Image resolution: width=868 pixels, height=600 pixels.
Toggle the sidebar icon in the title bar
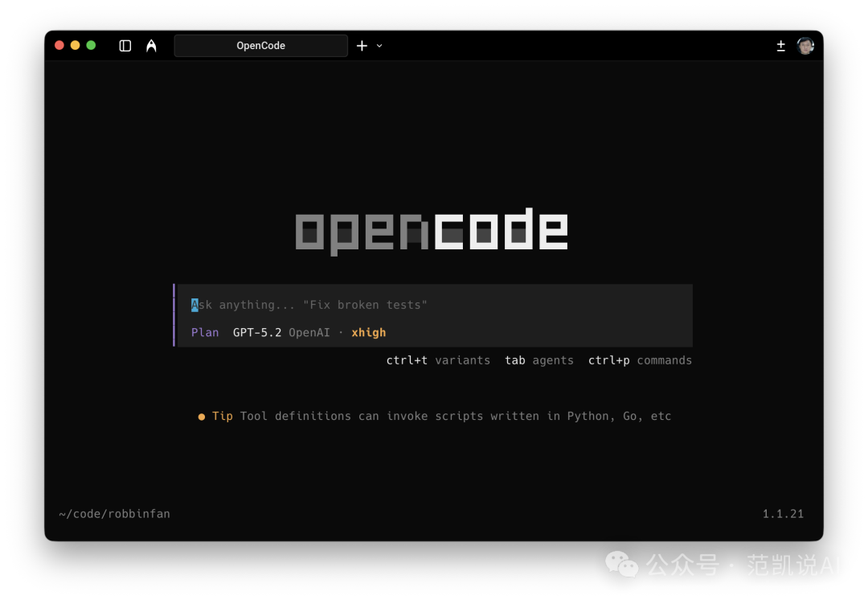[x=125, y=46]
